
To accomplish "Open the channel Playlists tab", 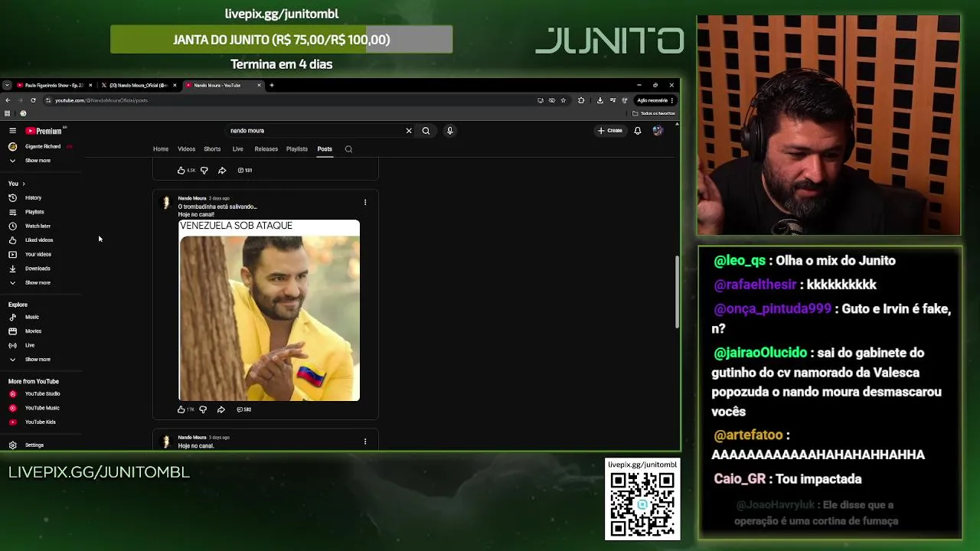I will pyautogui.click(x=297, y=149).
